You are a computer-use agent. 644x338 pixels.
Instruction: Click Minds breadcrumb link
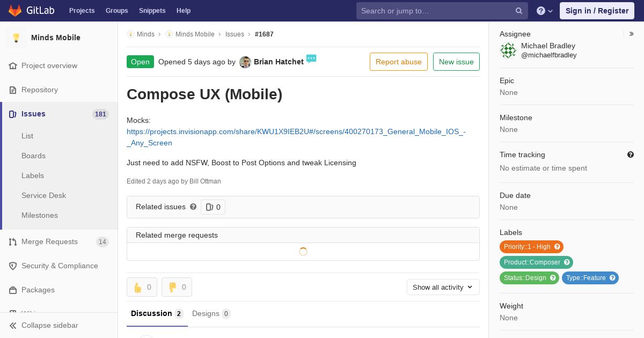pyautogui.click(x=145, y=34)
